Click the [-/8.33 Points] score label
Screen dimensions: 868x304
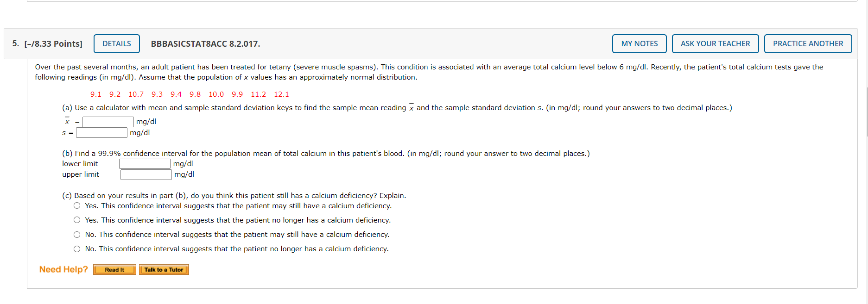pos(52,43)
